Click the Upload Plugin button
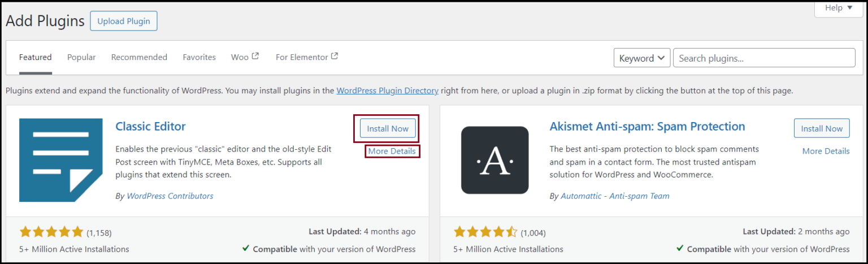This screenshot has width=868, height=264. 123,21
